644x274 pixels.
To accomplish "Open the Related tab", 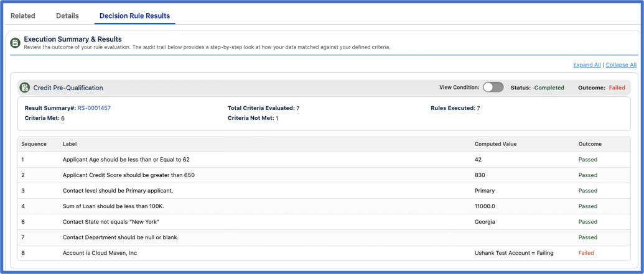I will pyautogui.click(x=23, y=16).
